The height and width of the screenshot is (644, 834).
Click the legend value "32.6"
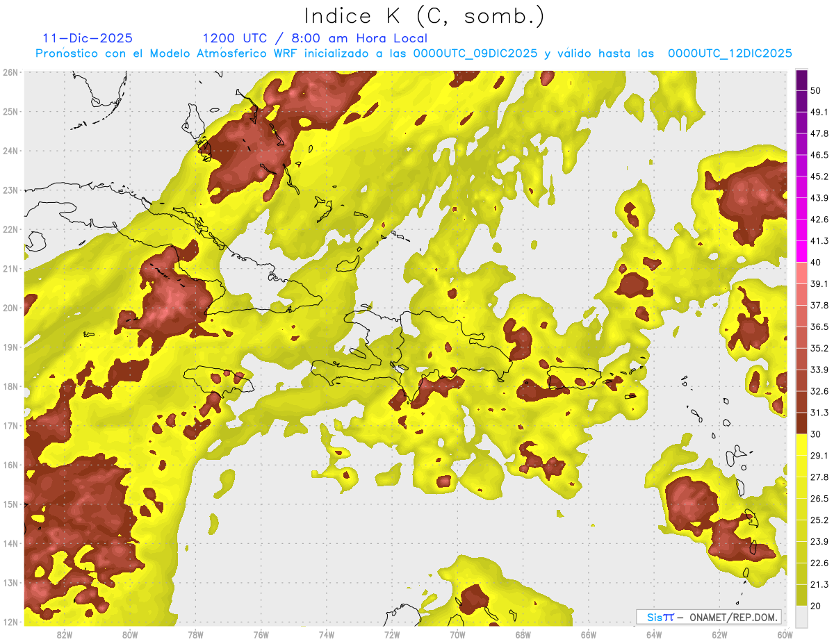(x=819, y=391)
